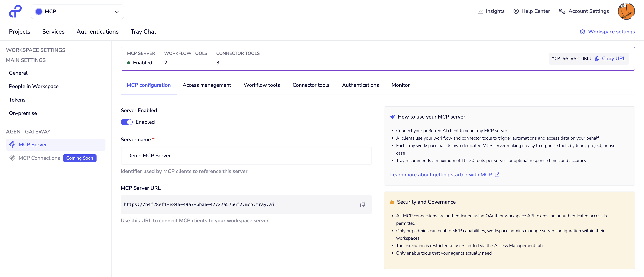The width and height of the screenshot is (644, 277).
Task: Click the Coming Soon badge
Action: [x=80, y=158]
